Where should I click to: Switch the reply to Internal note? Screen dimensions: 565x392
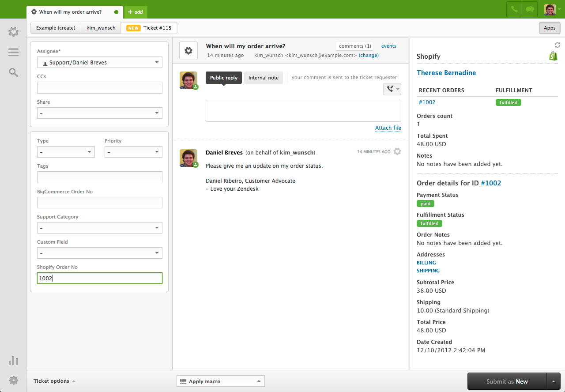click(264, 77)
